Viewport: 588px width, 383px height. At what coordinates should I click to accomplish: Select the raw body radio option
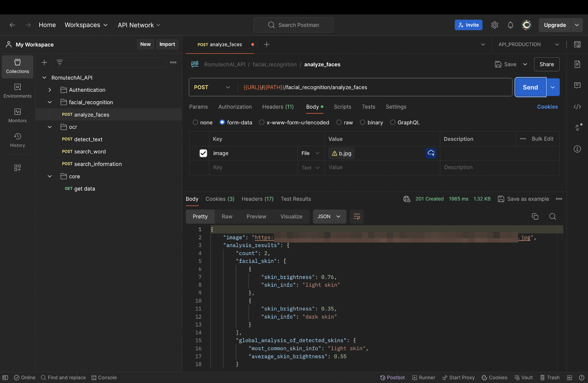pyautogui.click(x=339, y=122)
